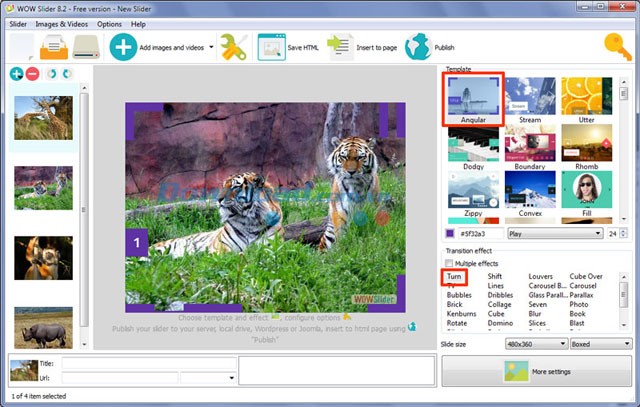Select the Kenburns transition effect
Screen dimensions: 640x407
(461, 313)
